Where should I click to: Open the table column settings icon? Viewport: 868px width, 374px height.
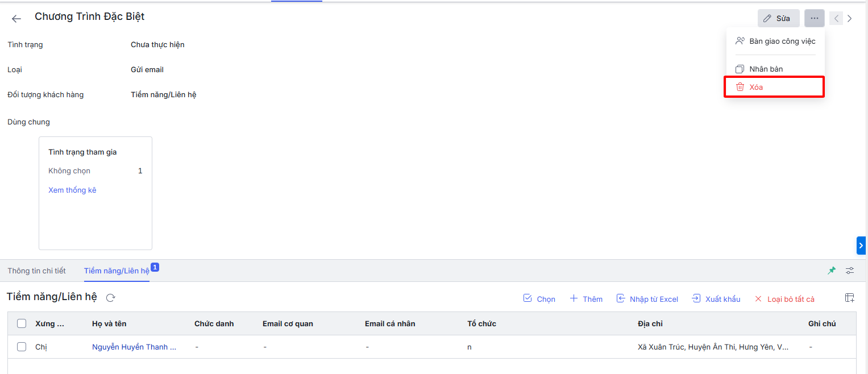(850, 298)
